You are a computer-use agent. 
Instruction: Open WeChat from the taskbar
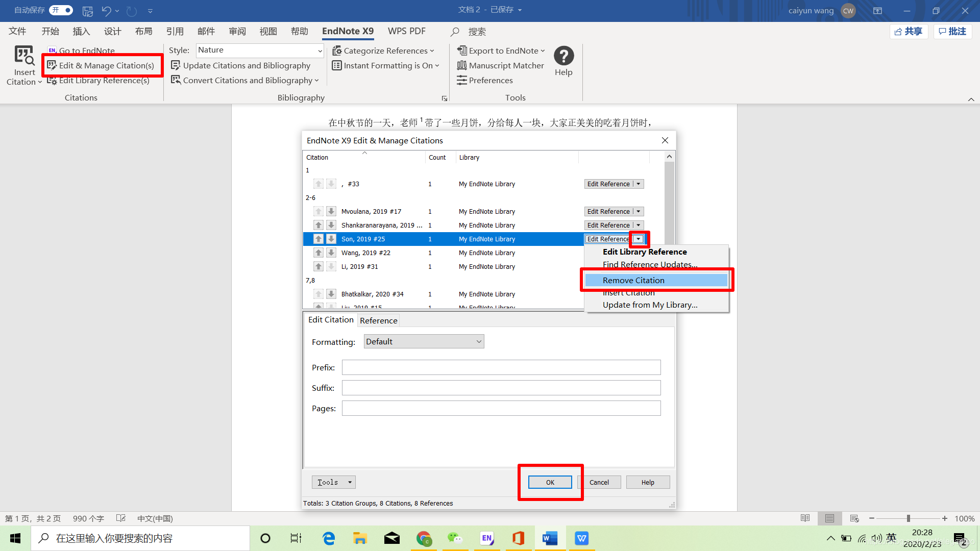(x=454, y=538)
